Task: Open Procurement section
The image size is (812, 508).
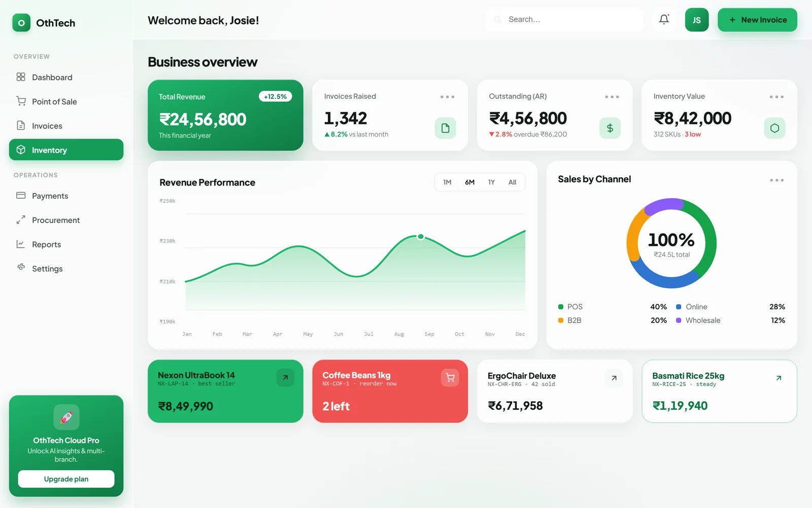Action: point(66,220)
